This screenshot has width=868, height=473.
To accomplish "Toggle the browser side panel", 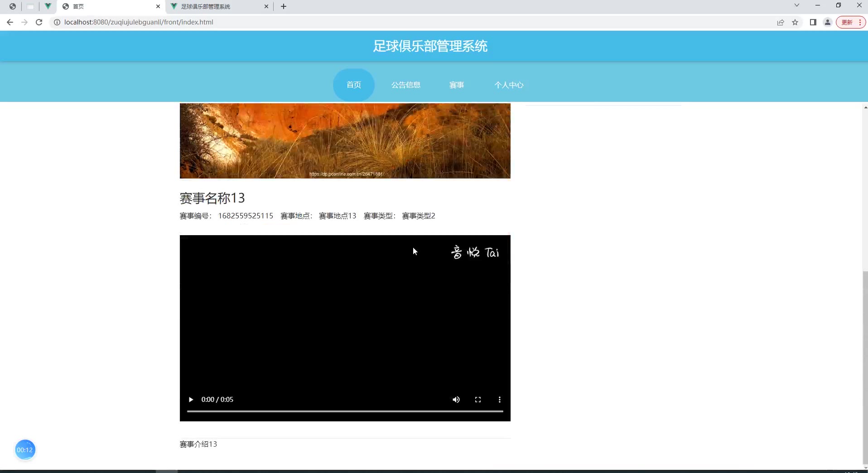I will 813,22.
